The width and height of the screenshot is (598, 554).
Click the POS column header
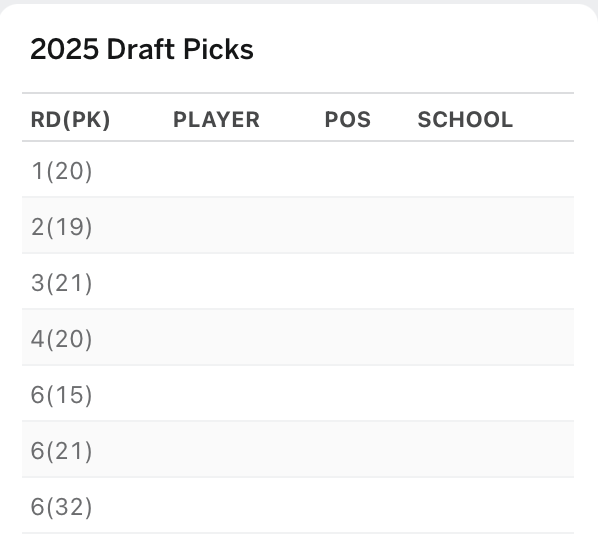point(347,120)
